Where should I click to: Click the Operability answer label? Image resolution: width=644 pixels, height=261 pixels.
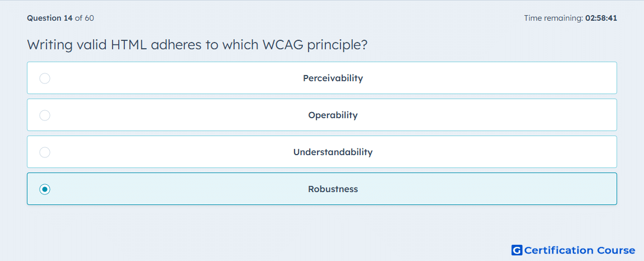(333, 115)
